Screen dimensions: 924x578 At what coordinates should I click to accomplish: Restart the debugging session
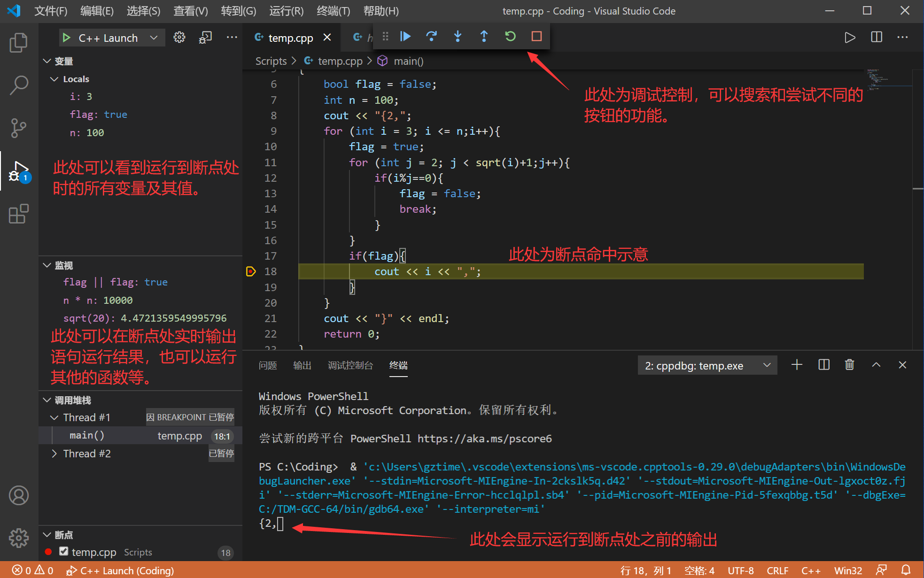pyautogui.click(x=510, y=36)
